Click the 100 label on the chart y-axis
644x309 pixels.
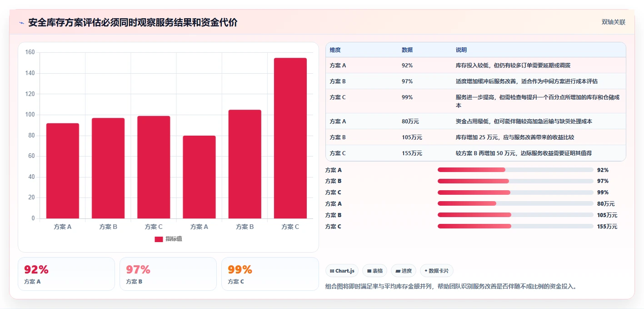pos(30,115)
